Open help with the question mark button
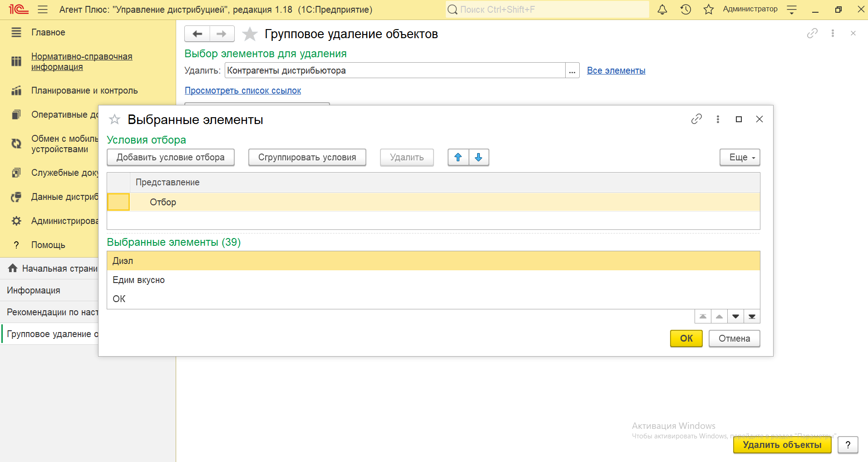The height and width of the screenshot is (462, 868). pyautogui.click(x=848, y=445)
